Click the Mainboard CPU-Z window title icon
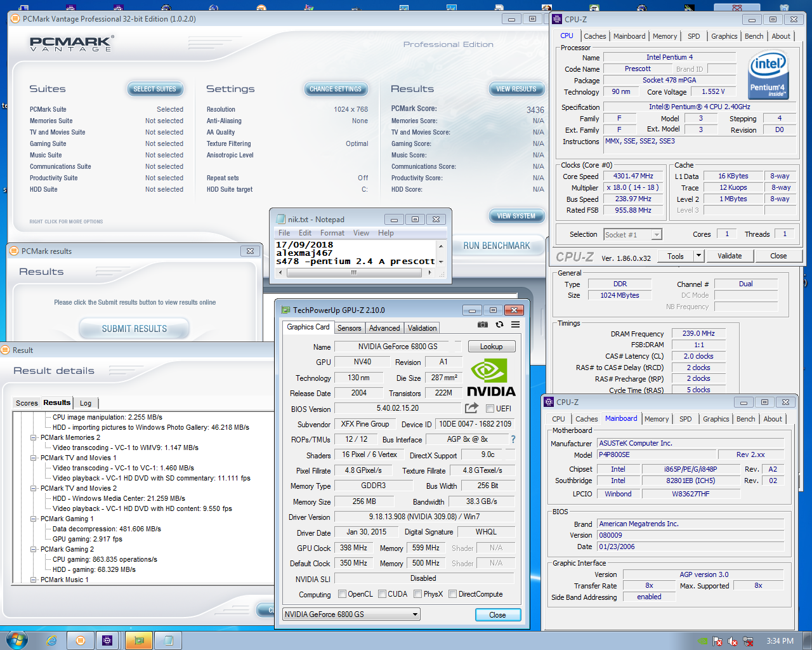The height and width of the screenshot is (650, 812). click(549, 402)
